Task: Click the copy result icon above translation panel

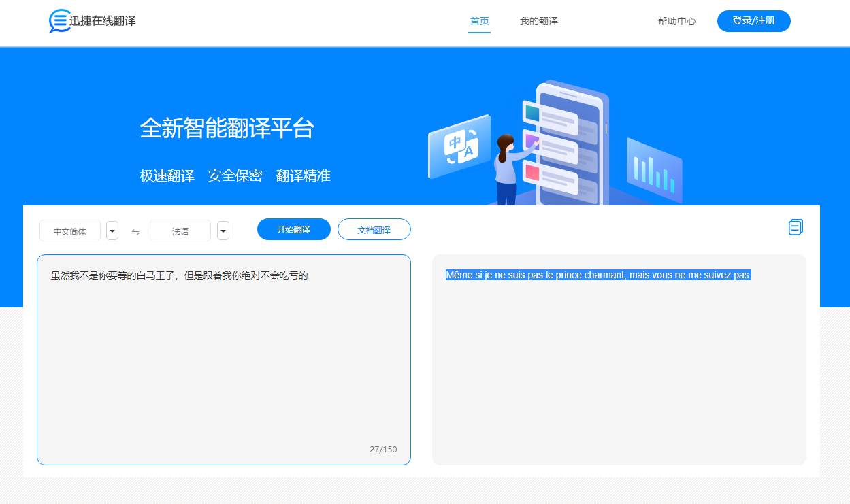Action: [x=796, y=227]
